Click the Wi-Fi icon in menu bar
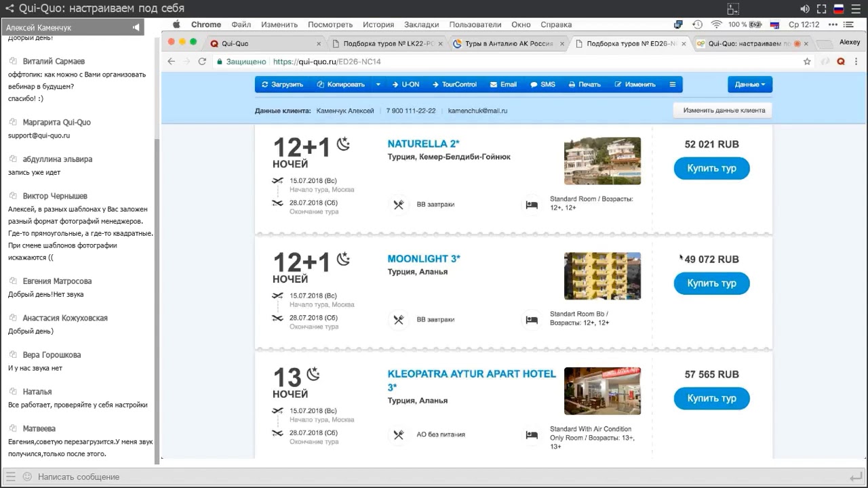Screen dimensions: 868x488 tap(717, 24)
